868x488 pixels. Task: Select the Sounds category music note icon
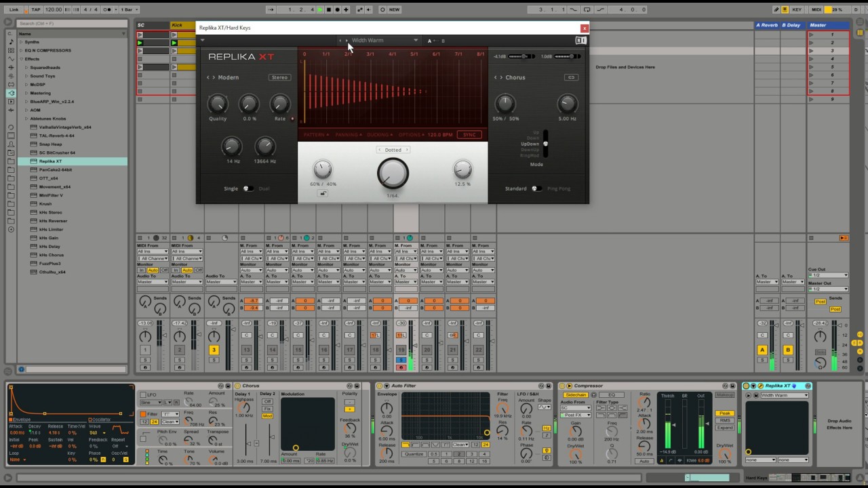coord(11,42)
